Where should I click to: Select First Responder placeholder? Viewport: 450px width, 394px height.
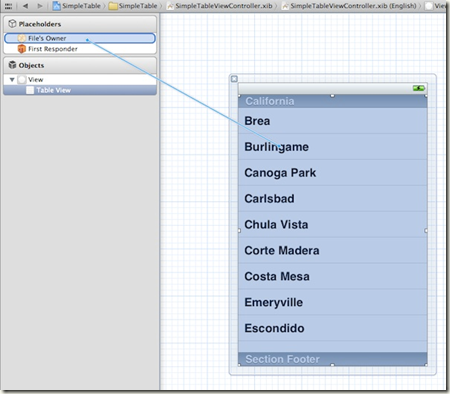coord(80,49)
